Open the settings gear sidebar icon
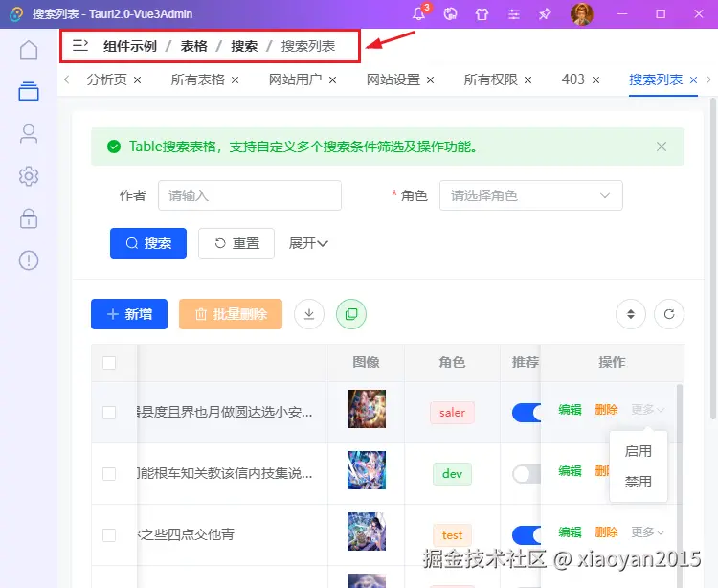718x588 pixels. 29,176
